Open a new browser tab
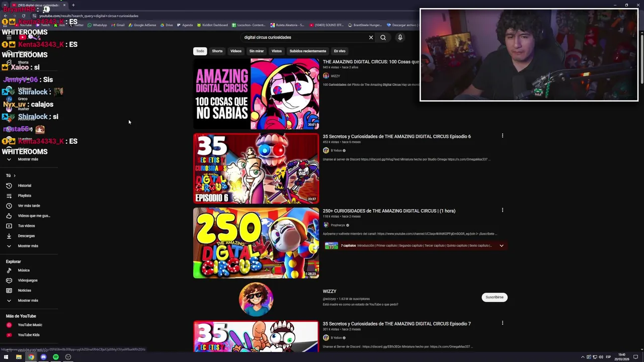 73,5
